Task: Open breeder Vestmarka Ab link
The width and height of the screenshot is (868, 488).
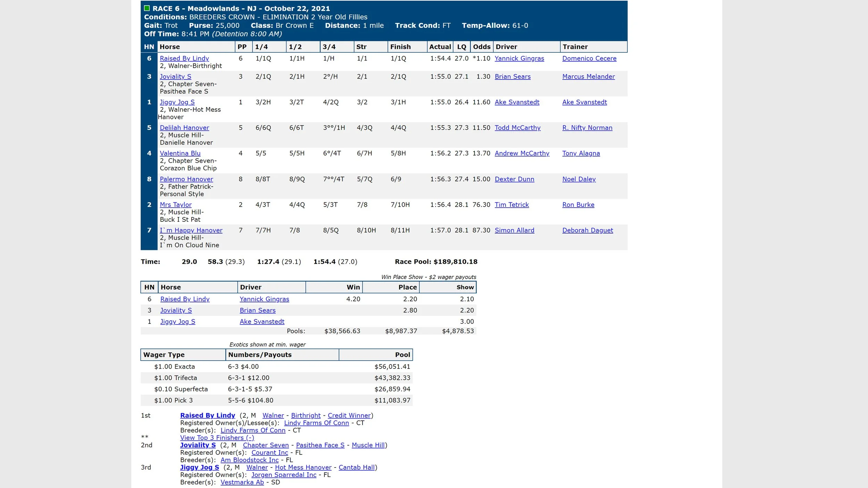Action: pos(242,482)
